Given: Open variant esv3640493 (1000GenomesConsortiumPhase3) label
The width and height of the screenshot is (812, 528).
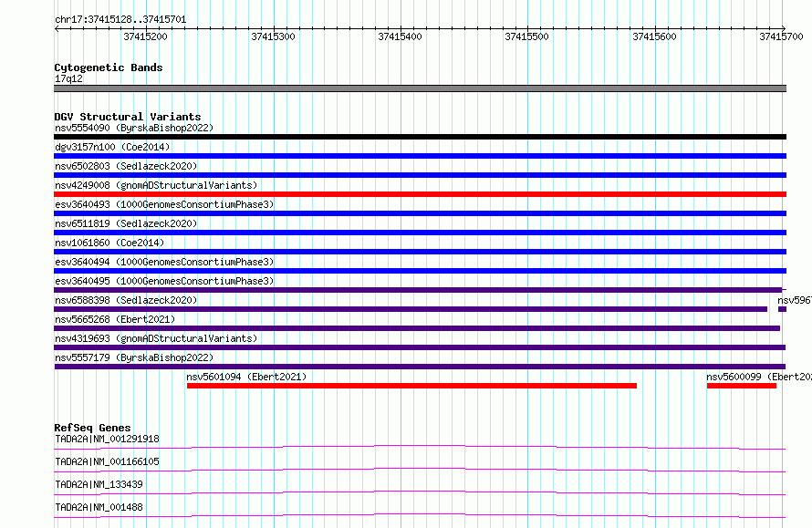Looking at the screenshot, I should coord(164,204).
